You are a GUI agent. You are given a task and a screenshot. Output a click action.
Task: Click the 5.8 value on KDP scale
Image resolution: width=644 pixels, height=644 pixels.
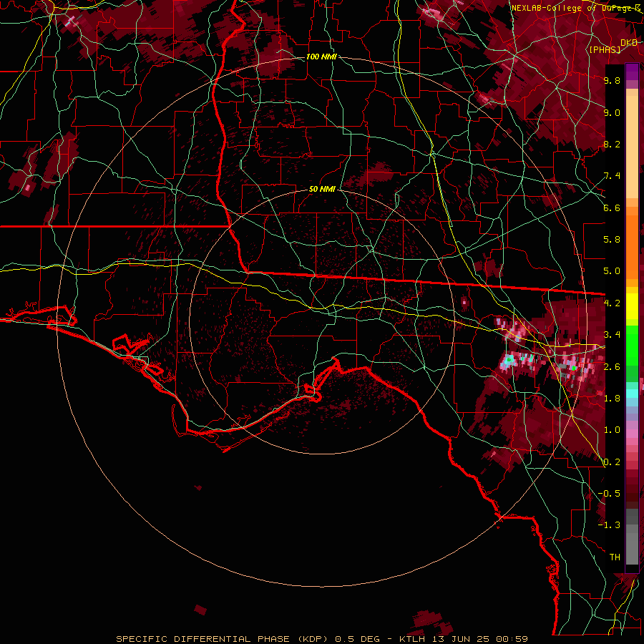click(612, 240)
